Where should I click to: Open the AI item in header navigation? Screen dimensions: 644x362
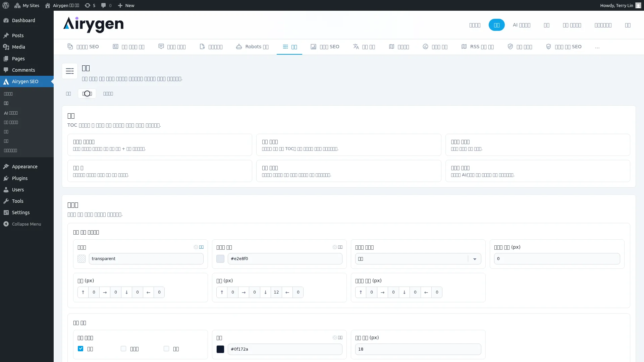521,25
